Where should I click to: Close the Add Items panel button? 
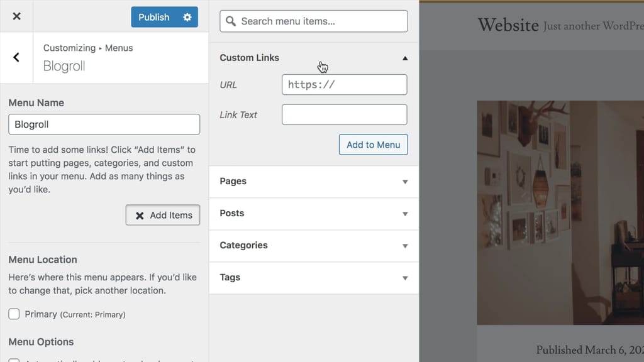click(163, 215)
